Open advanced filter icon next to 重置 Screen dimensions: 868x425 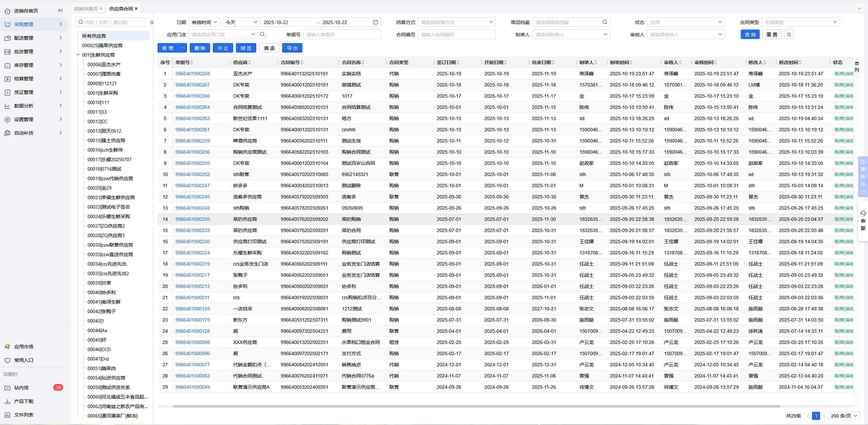pyautogui.click(x=789, y=35)
